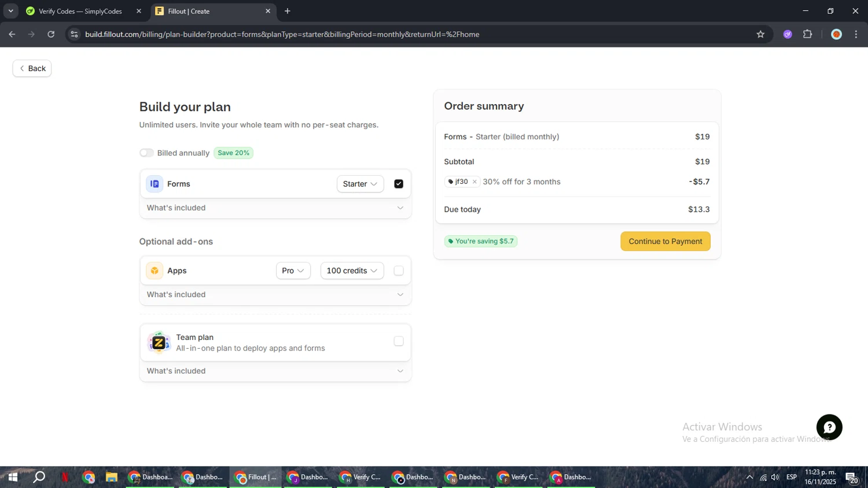Viewport: 868px width, 488px height.
Task: Open the volume control
Action: click(775, 477)
